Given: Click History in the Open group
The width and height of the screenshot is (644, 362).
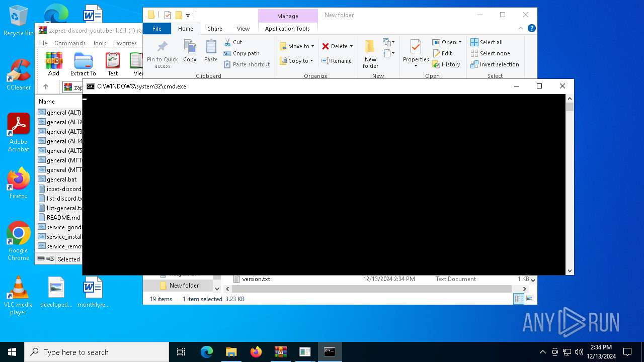Looking at the screenshot, I should 446,64.
